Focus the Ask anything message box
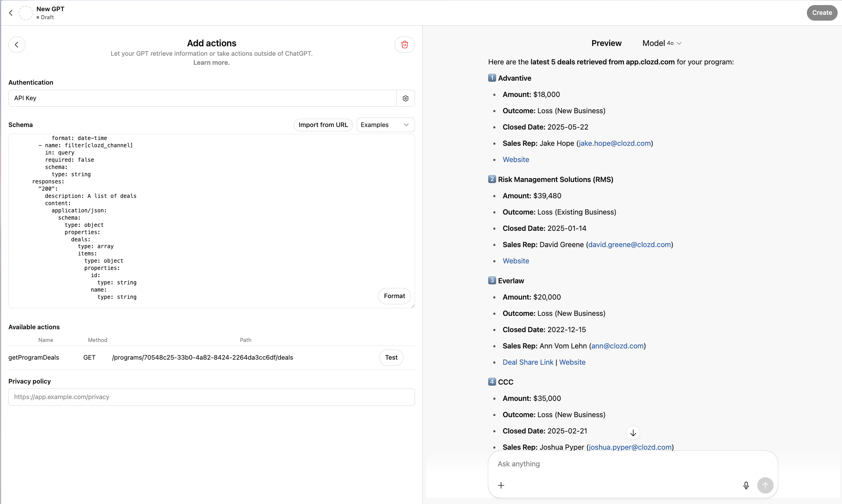 tap(632, 464)
